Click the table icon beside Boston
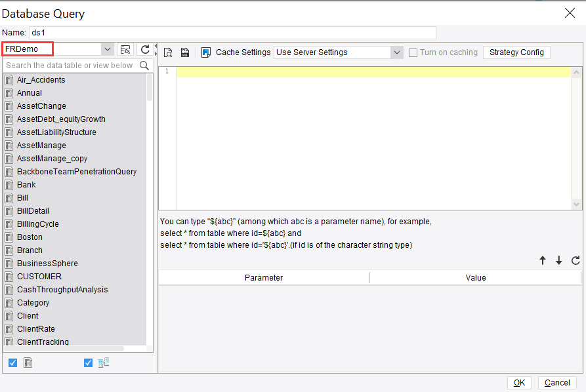 click(9, 237)
